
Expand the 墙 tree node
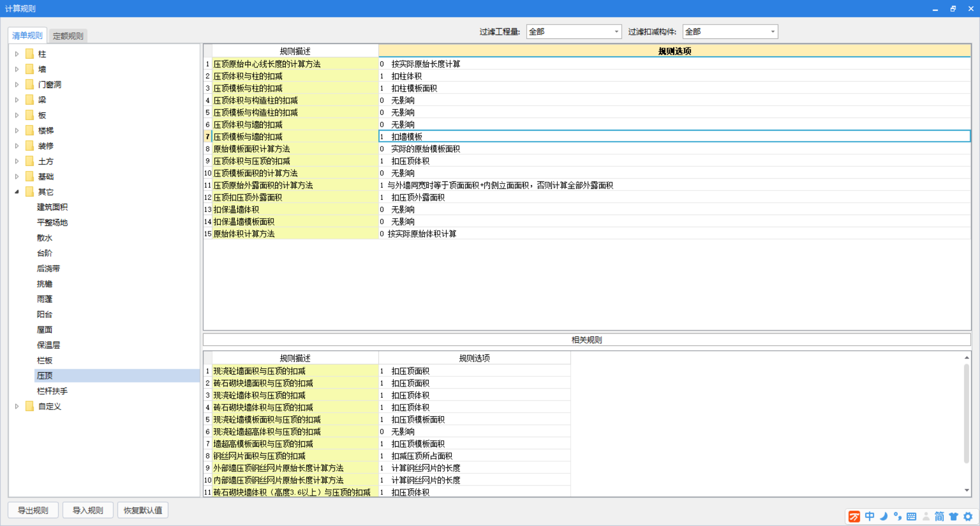point(17,69)
